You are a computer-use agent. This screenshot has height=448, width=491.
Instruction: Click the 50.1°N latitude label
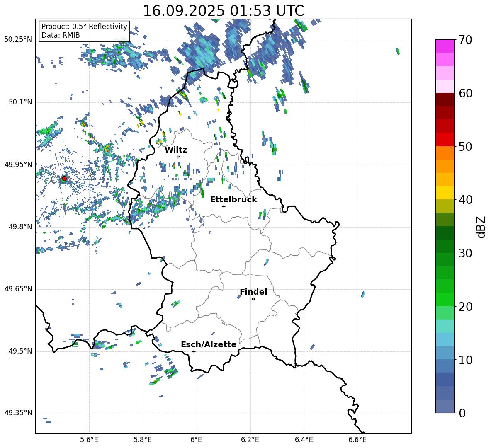pyautogui.click(x=20, y=102)
